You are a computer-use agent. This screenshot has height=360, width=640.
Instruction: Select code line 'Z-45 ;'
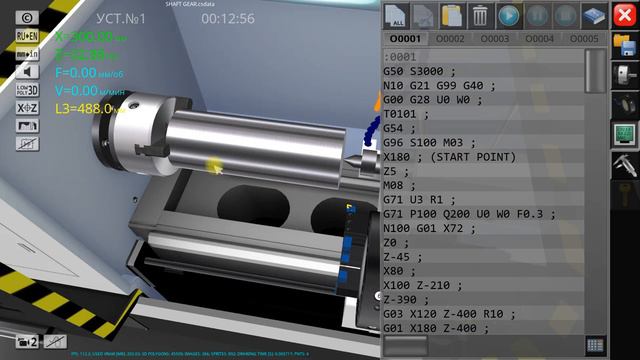pos(484,257)
